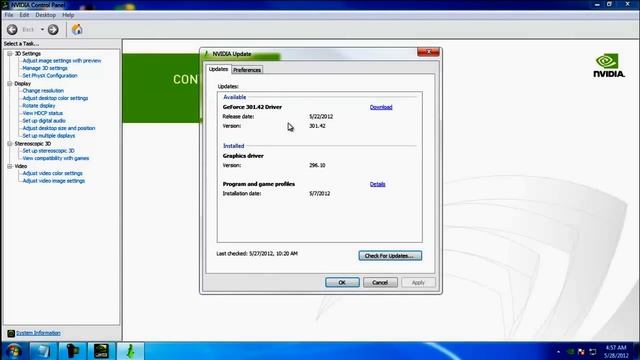Click the Download link for GeForce driver
The image size is (640, 360).
point(381,107)
